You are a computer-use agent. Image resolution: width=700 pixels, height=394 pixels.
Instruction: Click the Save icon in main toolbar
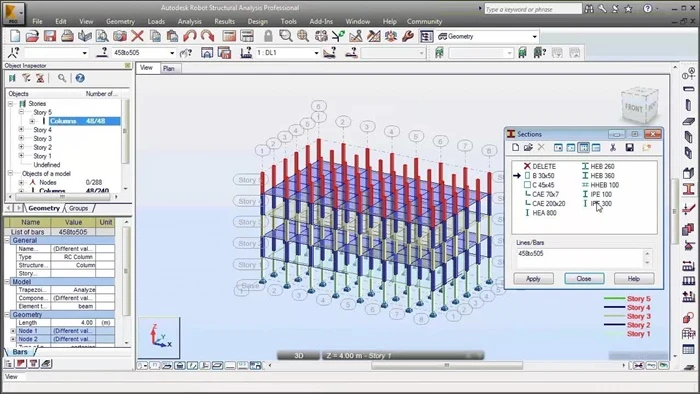click(50, 36)
